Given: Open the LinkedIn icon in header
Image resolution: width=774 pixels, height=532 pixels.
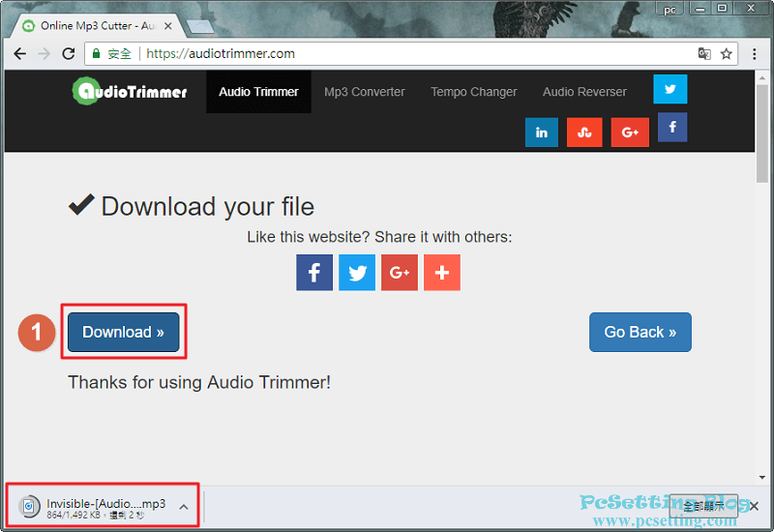Looking at the screenshot, I should point(542,133).
